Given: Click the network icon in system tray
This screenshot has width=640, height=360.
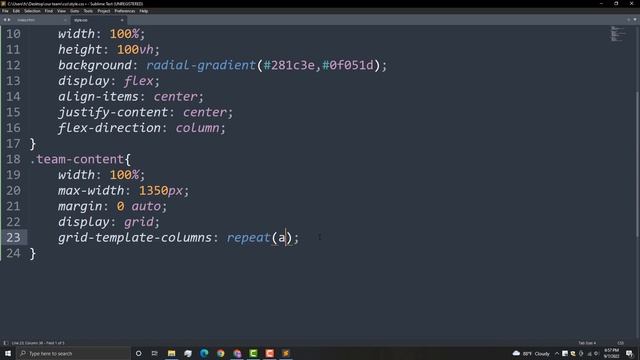Looking at the screenshot, I should pos(589,353).
